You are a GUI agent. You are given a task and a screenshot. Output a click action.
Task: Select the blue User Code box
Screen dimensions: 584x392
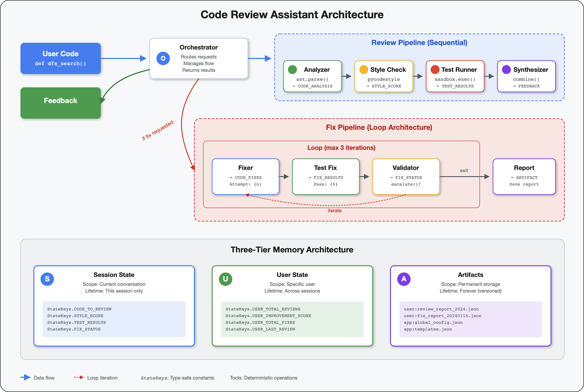click(60, 59)
